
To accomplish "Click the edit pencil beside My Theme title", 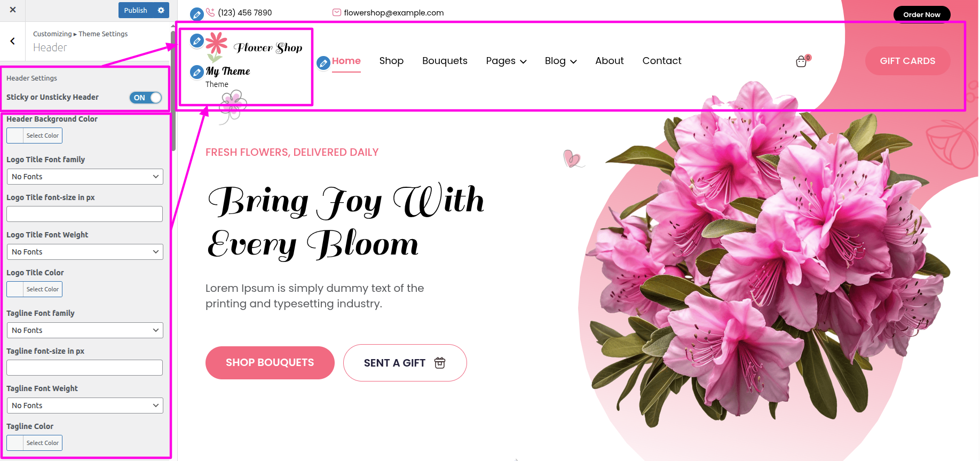I will tap(197, 71).
